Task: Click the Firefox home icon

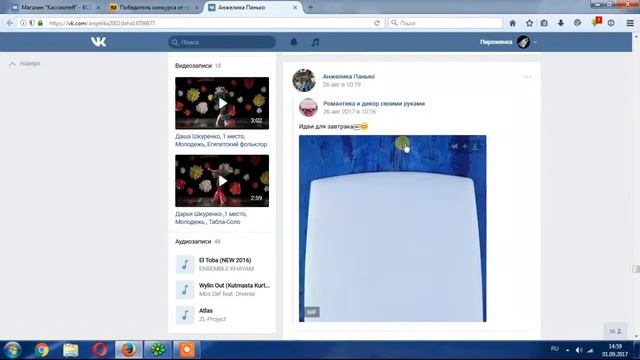Action: 513,23
